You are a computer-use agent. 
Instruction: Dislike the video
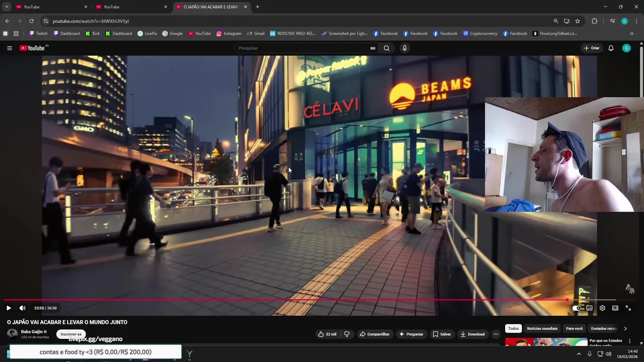(347, 334)
